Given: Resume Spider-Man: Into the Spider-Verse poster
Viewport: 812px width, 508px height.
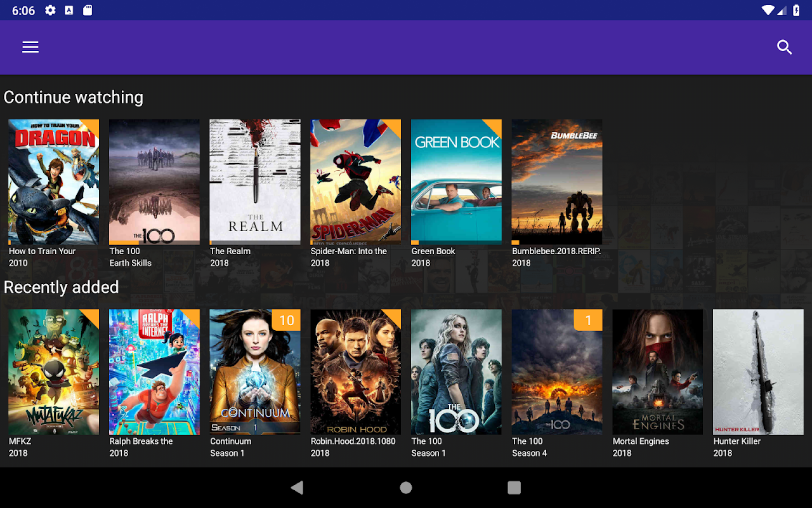Looking at the screenshot, I should click(356, 182).
